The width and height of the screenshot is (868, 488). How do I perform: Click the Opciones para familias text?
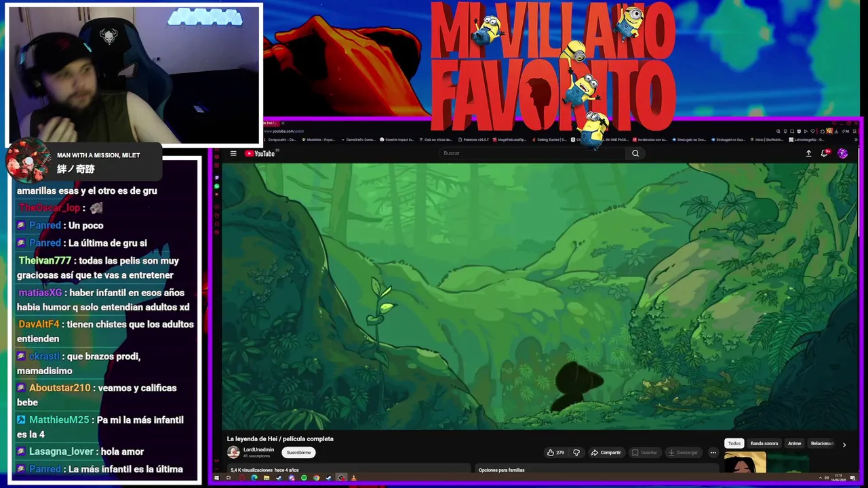[501, 470]
